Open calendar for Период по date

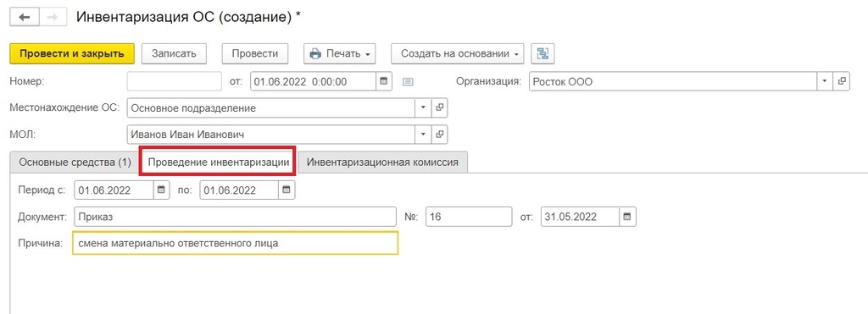click(x=287, y=190)
